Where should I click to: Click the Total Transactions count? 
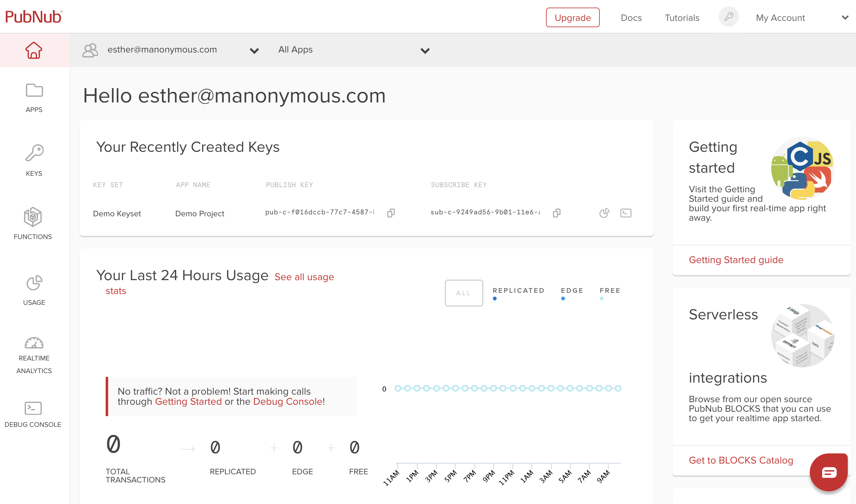point(114,444)
